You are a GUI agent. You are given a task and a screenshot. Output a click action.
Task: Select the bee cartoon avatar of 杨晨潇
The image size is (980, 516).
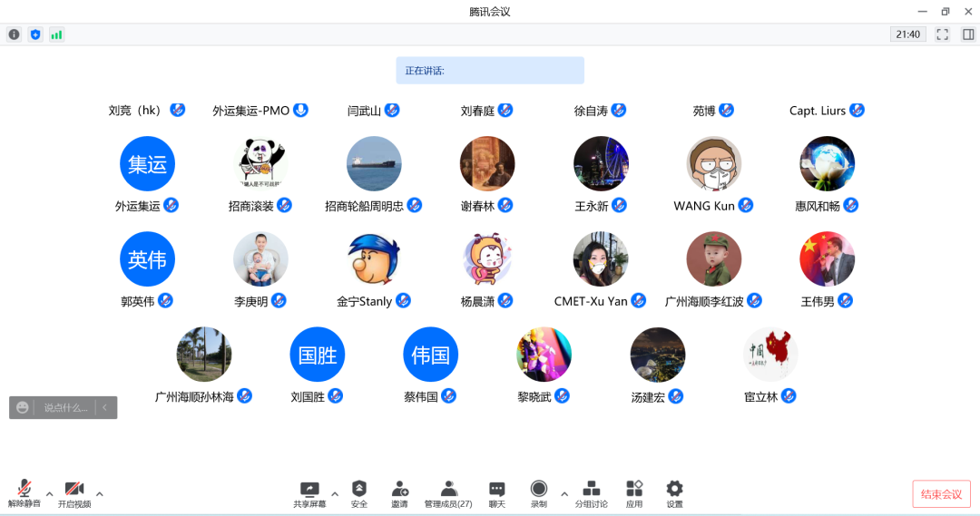click(487, 259)
